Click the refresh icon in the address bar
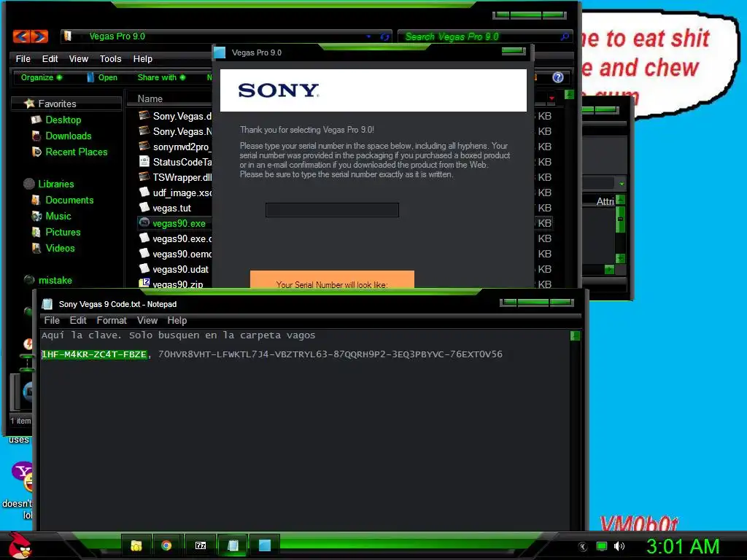The image size is (747, 560). click(x=384, y=36)
